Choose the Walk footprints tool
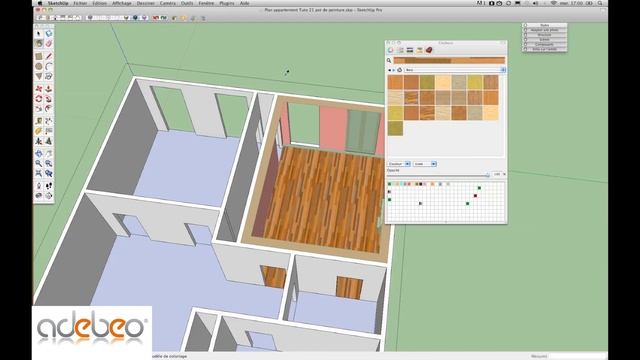Viewport: 640px width, 360px height. [x=49, y=186]
